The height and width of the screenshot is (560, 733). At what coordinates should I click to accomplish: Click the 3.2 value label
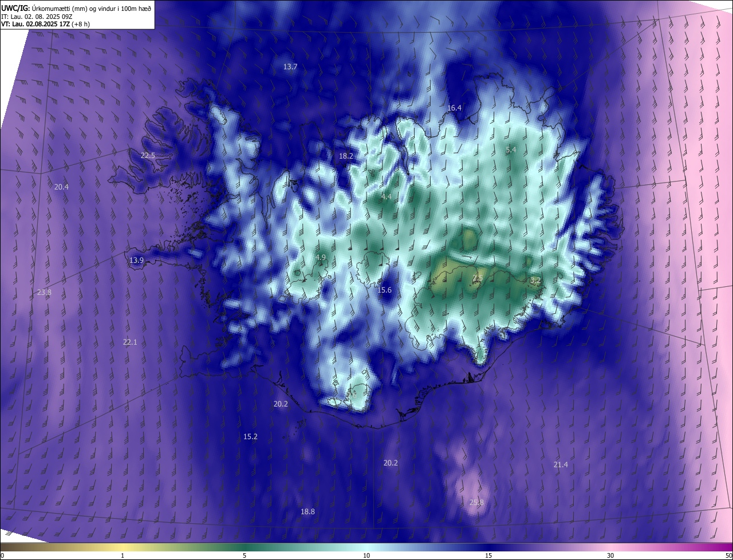535,281
